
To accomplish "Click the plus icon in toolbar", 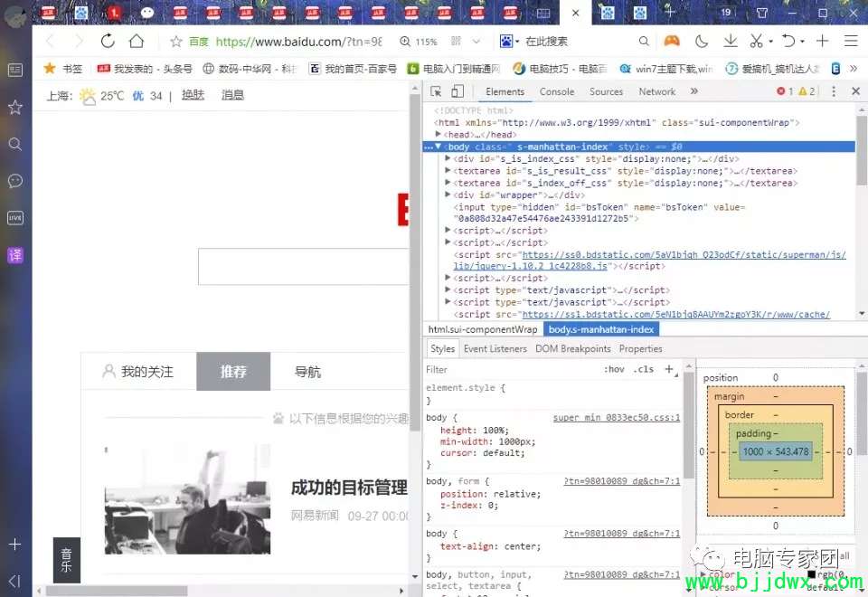I will coord(822,41).
